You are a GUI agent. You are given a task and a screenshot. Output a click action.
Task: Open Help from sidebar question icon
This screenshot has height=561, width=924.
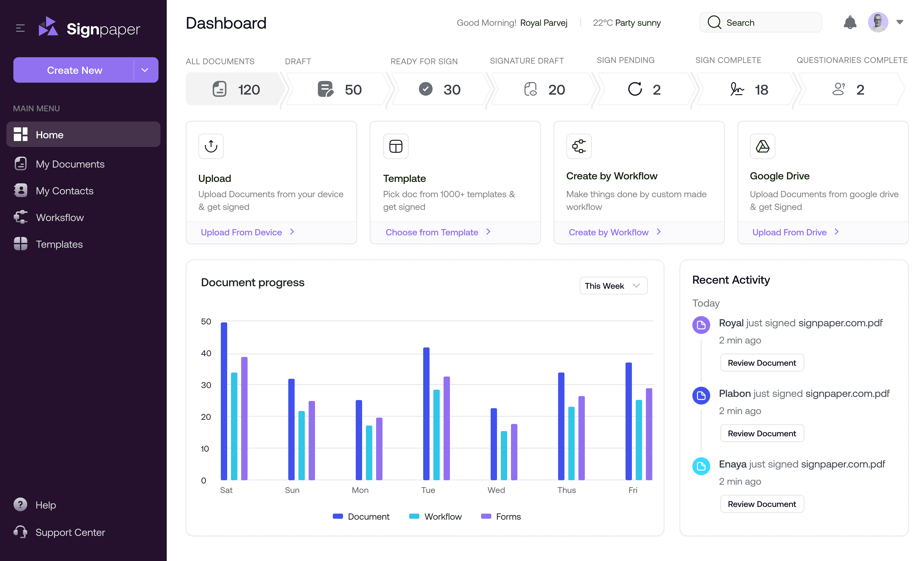click(20, 504)
